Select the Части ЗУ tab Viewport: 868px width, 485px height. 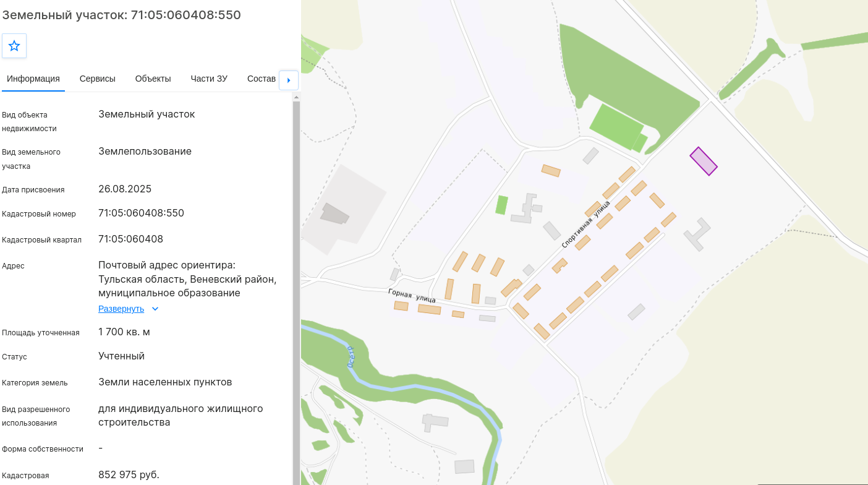pyautogui.click(x=209, y=79)
